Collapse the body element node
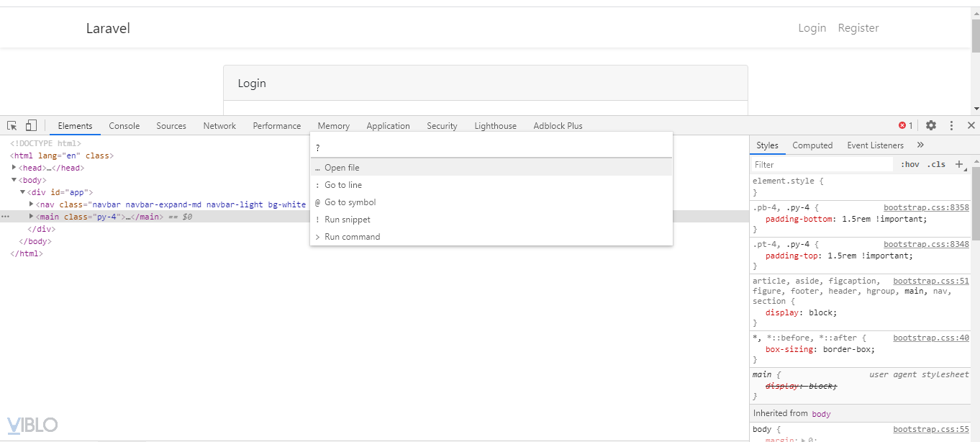 tap(14, 180)
